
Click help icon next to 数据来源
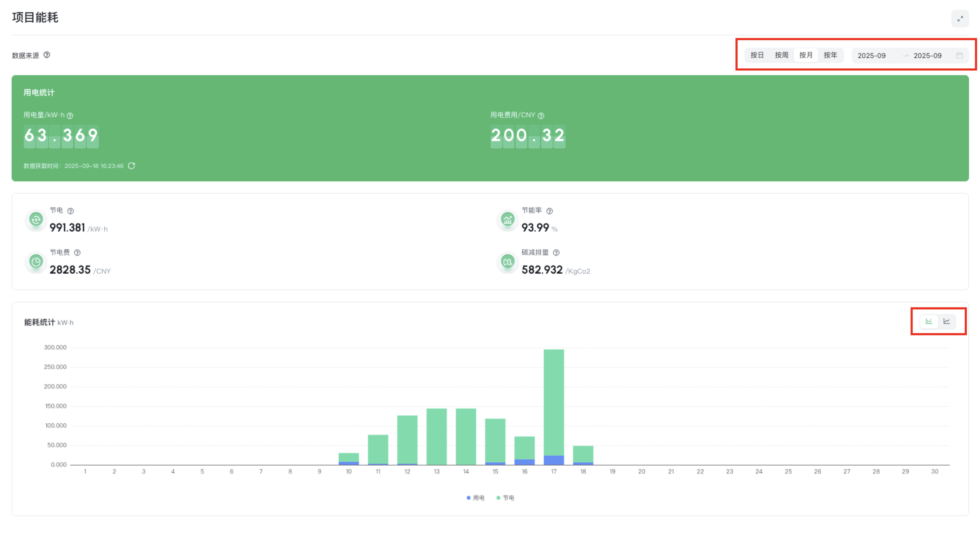(47, 55)
